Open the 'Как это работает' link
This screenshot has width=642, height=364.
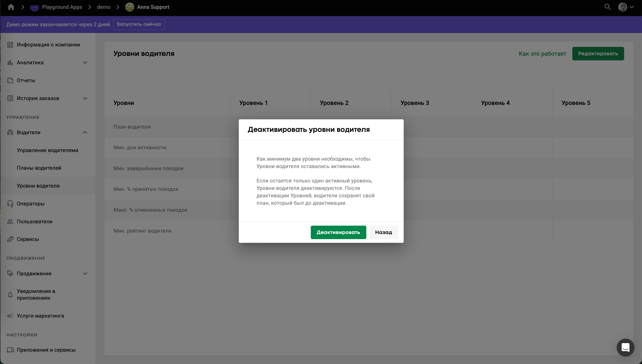coord(542,54)
